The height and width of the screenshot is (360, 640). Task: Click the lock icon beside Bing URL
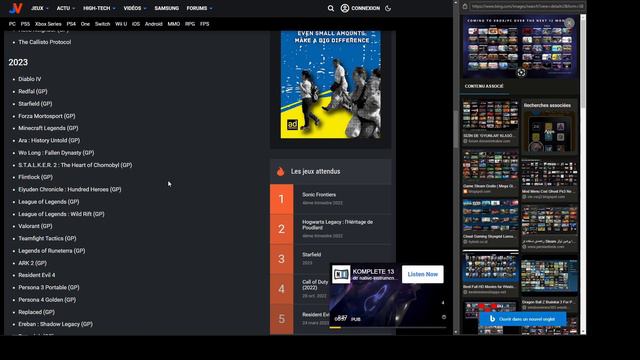pyautogui.click(x=464, y=6)
